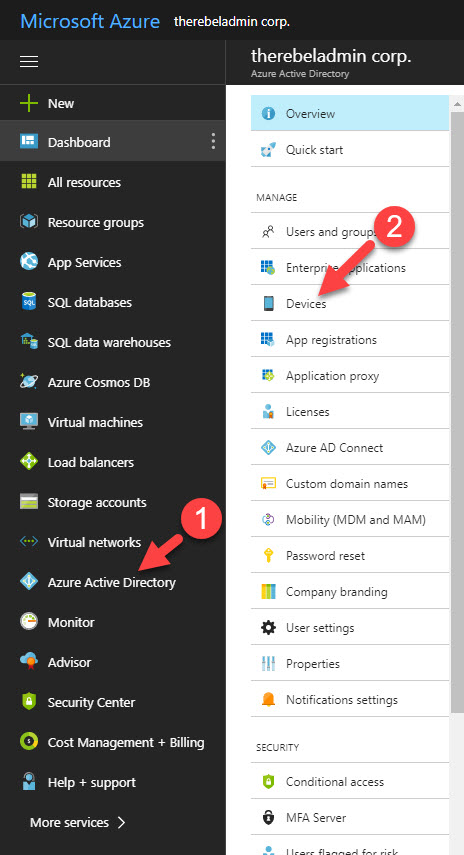Open Quick start in the blade
Image resolution: width=464 pixels, height=855 pixels.
350,149
